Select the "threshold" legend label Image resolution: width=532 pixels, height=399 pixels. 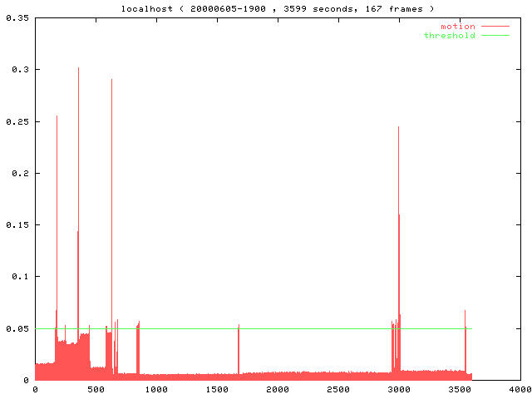tap(450, 35)
